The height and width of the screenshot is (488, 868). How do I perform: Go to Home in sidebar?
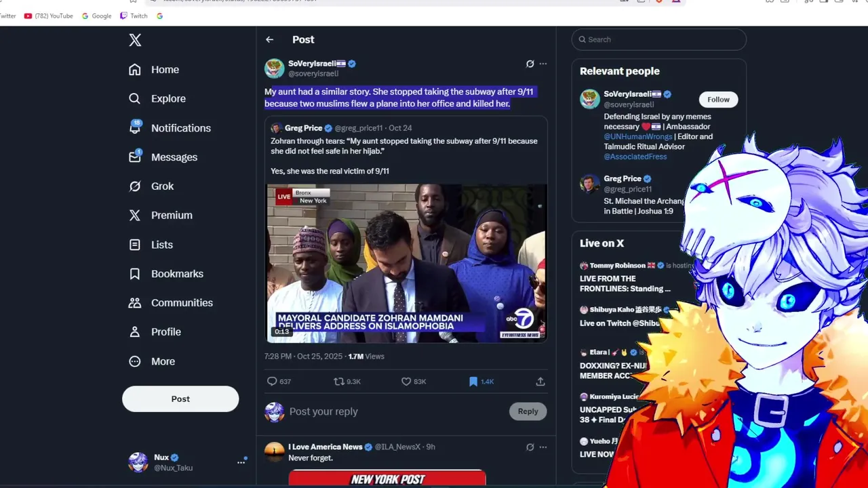[x=154, y=70]
